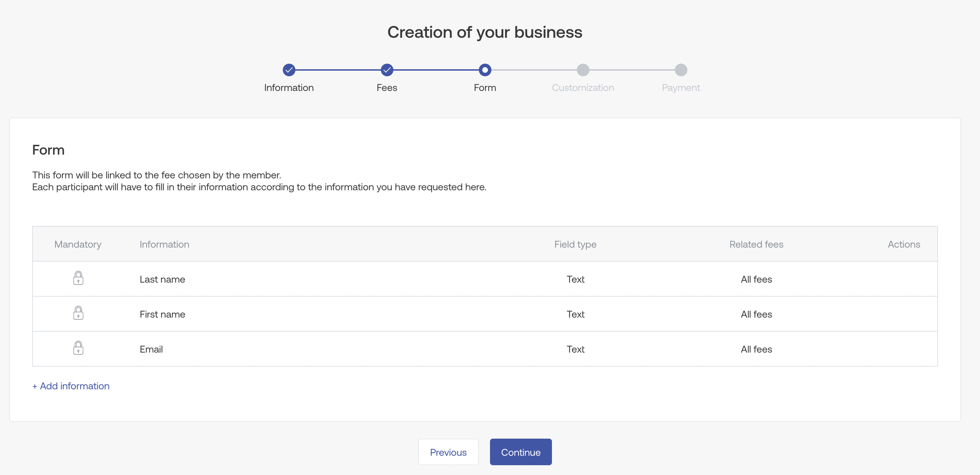Click the lock icon for First name

[x=78, y=313]
